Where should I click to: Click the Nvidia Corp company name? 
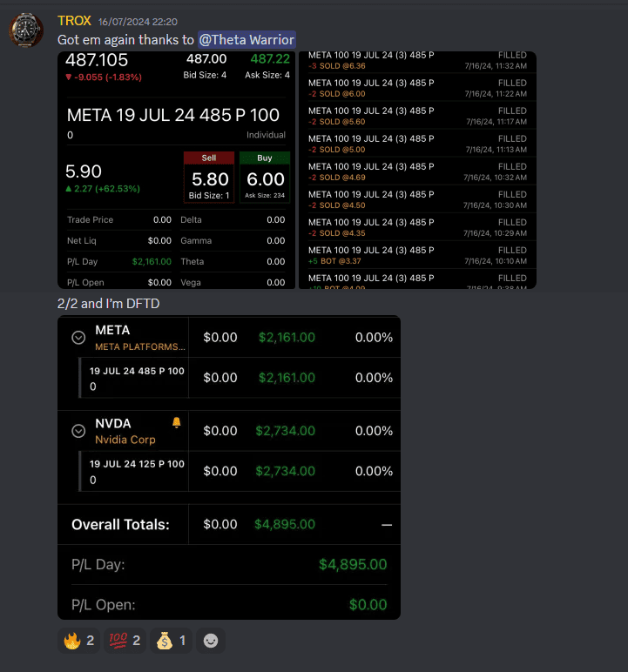click(x=125, y=440)
